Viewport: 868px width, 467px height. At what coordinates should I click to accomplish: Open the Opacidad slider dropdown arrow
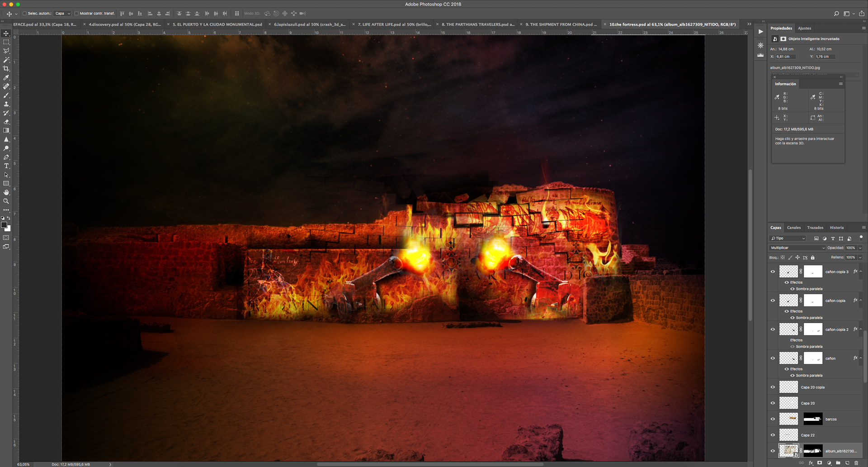[x=860, y=248]
